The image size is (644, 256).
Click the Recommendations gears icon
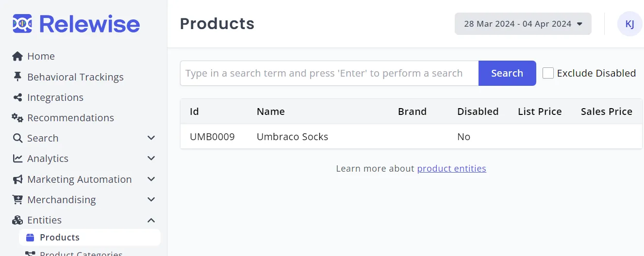click(x=17, y=118)
